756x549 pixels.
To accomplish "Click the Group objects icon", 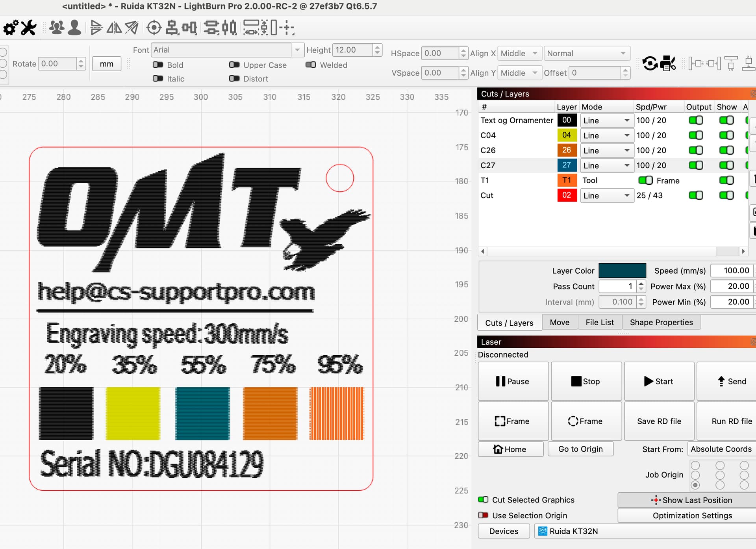I will click(57, 28).
